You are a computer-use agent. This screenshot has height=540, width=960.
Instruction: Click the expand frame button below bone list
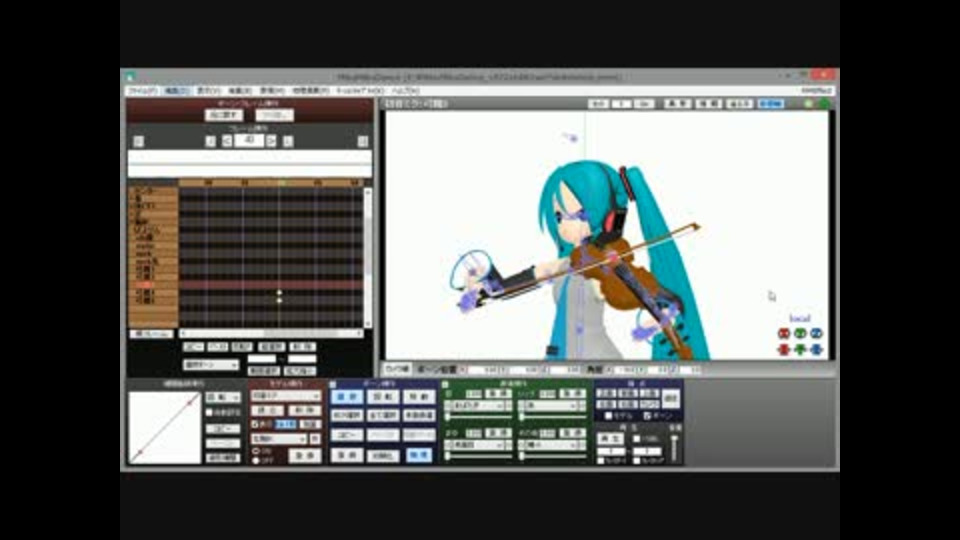coord(151,334)
